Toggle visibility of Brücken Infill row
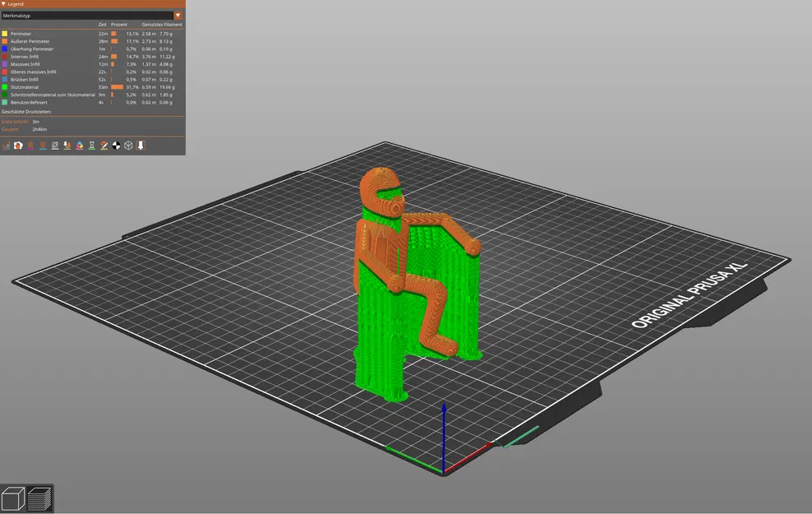Screen dimensions: 812x514 pos(92,79)
